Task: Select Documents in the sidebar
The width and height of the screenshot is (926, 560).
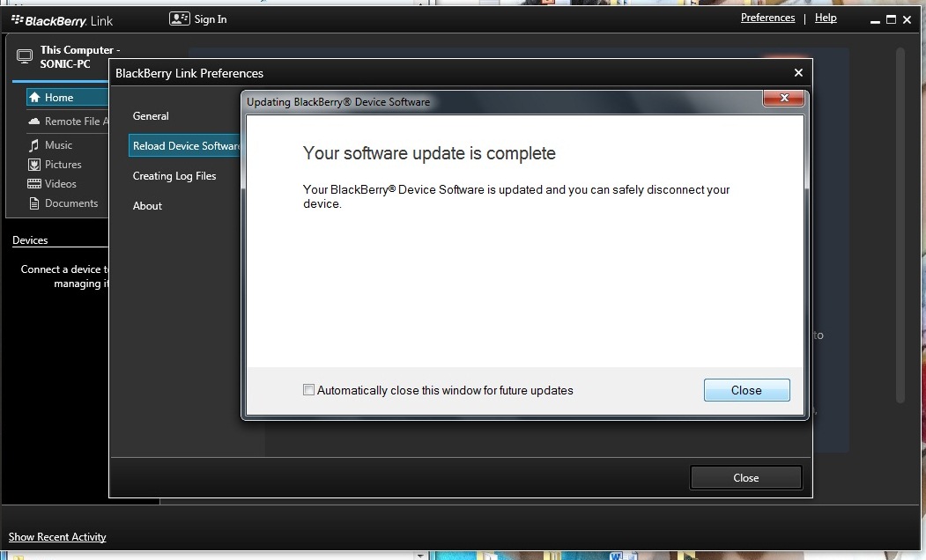Action: pyautogui.click(x=71, y=203)
